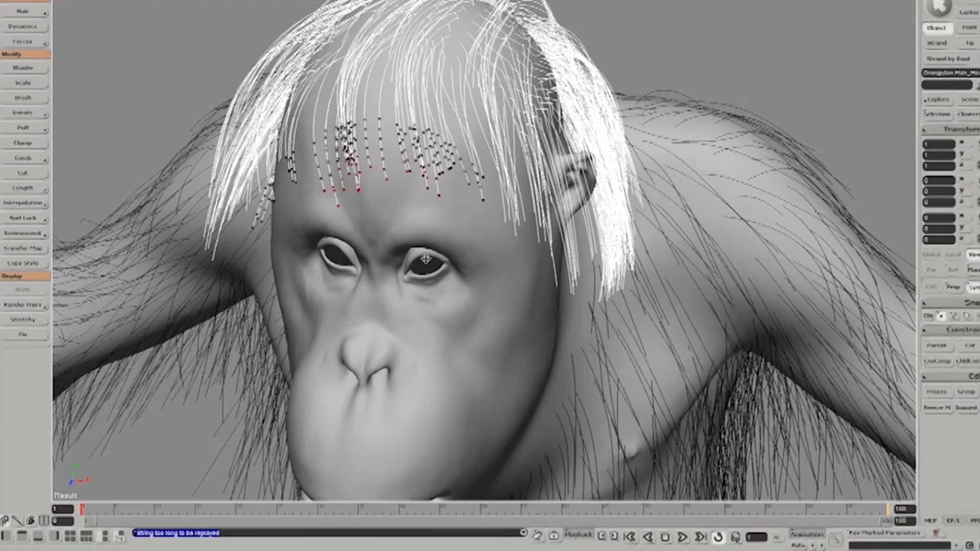Click the camera-shaped icon left of Playback
980x551 pixels.
click(x=554, y=535)
